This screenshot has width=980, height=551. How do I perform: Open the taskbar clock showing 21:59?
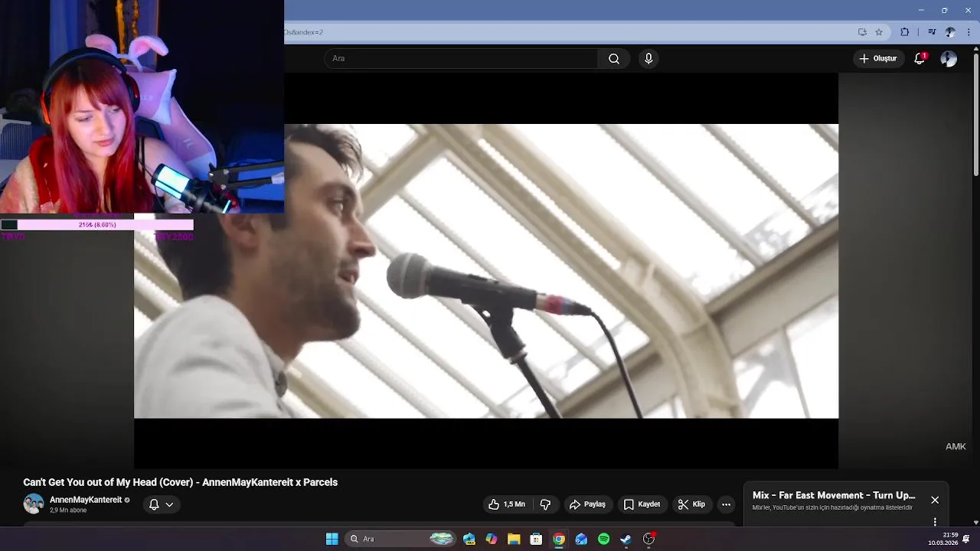pyautogui.click(x=943, y=539)
